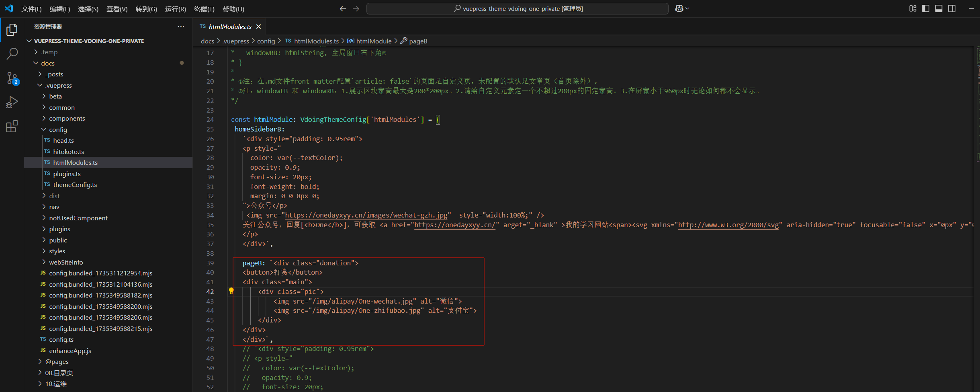980x392 pixels.
Task: Click the VS Code logo icon
Action: point(9,8)
